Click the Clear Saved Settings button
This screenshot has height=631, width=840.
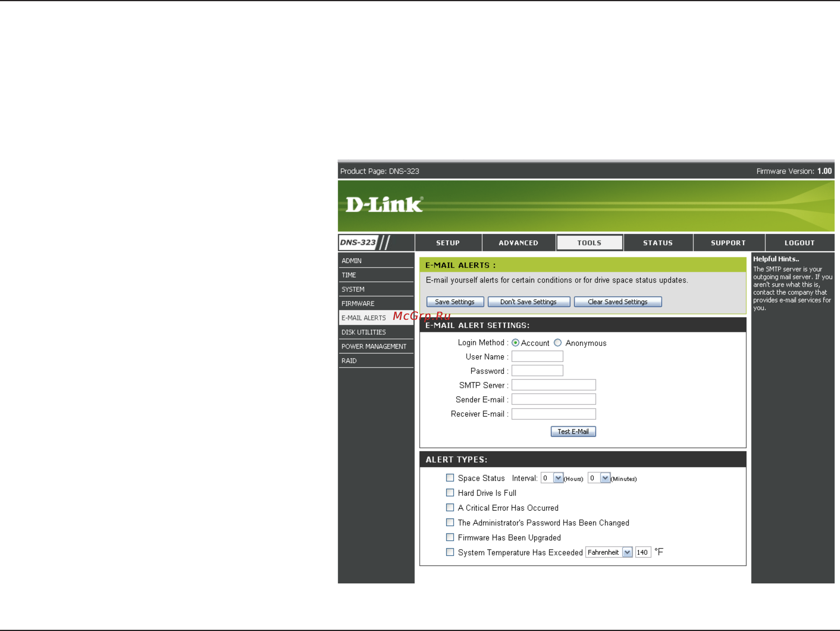point(617,301)
